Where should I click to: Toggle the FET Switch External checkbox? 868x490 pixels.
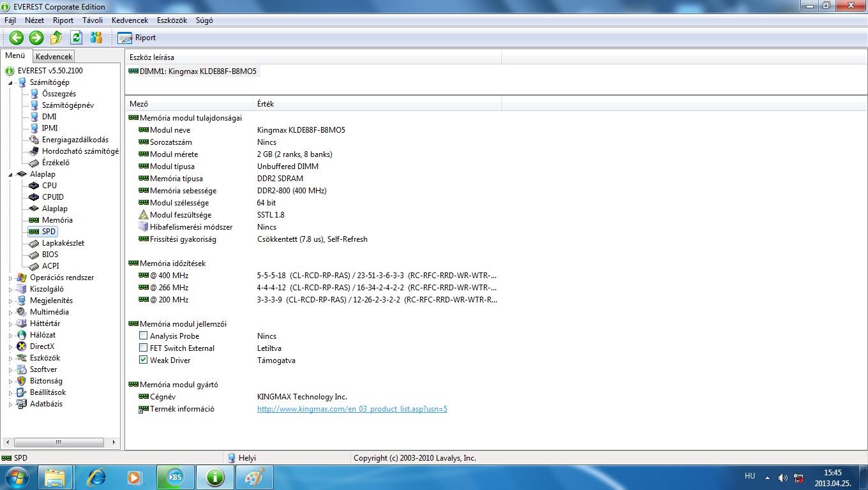pos(144,348)
